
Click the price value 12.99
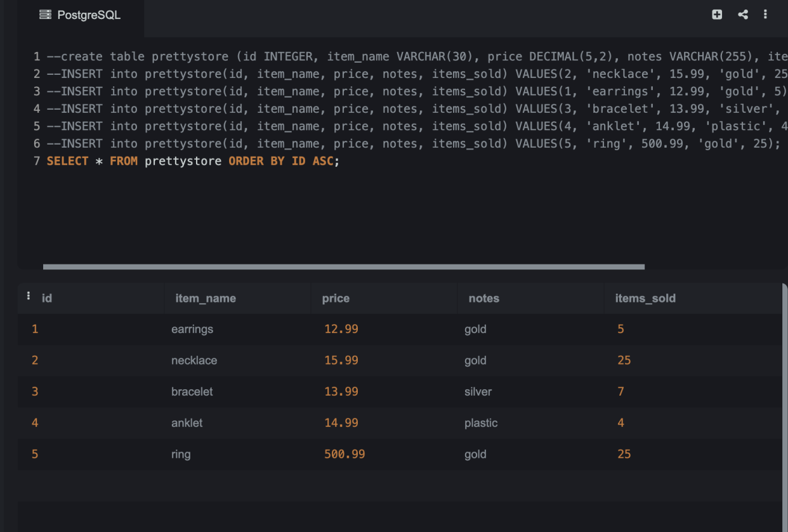coord(341,329)
